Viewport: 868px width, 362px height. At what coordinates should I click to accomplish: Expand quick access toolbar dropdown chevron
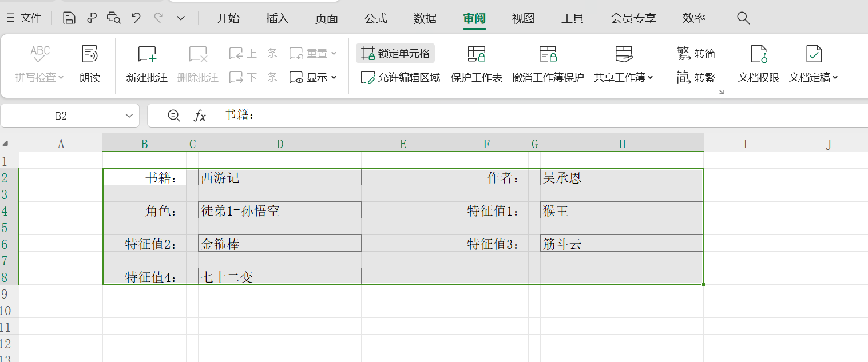pos(181,18)
